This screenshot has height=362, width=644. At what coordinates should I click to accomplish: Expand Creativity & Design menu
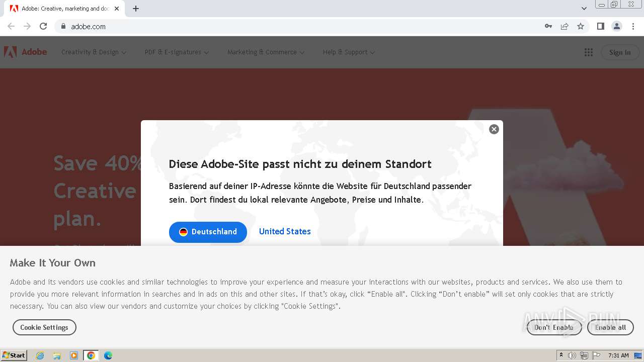click(x=94, y=52)
